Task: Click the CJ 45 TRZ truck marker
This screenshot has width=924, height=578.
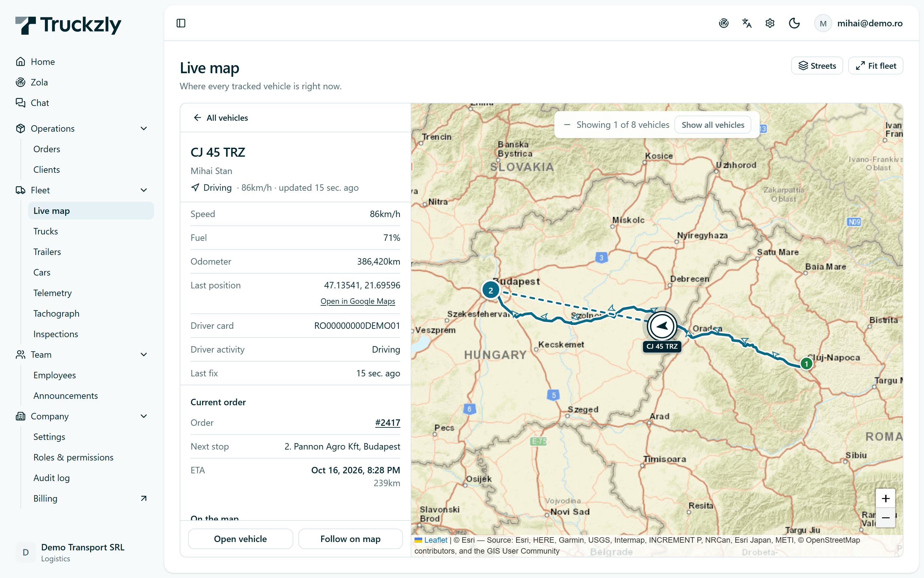Action: point(662,326)
